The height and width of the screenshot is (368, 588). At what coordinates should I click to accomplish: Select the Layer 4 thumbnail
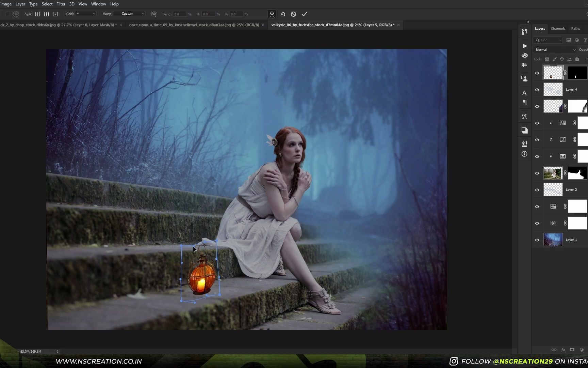(553, 90)
